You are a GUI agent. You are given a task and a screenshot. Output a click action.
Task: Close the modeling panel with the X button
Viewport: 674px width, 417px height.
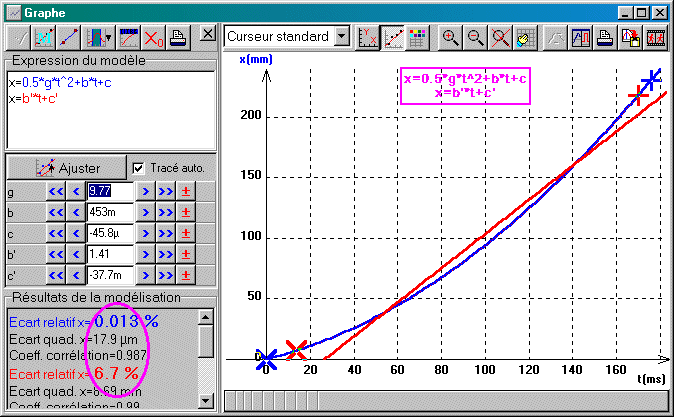click(206, 34)
